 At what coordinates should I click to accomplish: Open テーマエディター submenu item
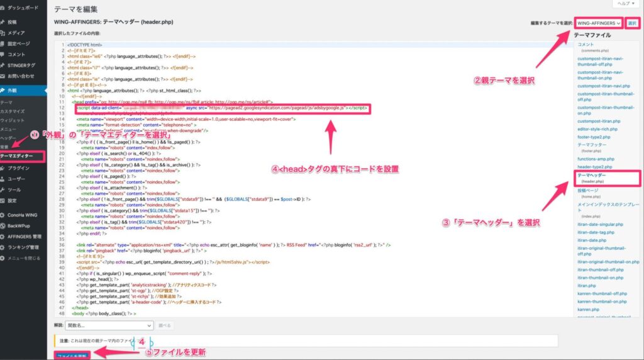pyautogui.click(x=16, y=156)
